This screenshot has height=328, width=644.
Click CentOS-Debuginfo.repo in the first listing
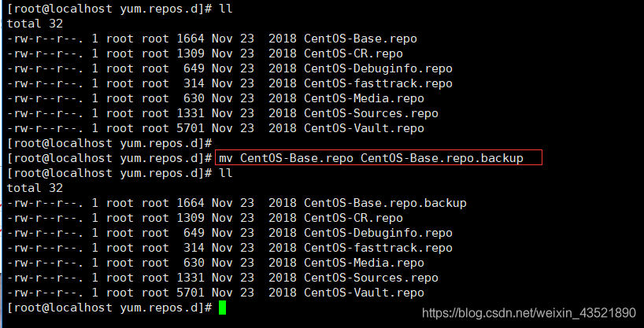pyautogui.click(x=378, y=68)
